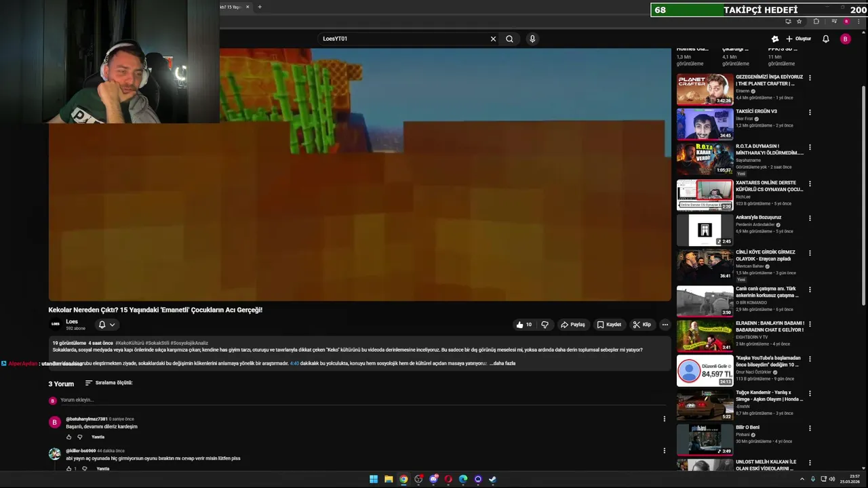Open options for Tuğçe Kandemir video
Screen dimensions: 868x488
[810, 393]
